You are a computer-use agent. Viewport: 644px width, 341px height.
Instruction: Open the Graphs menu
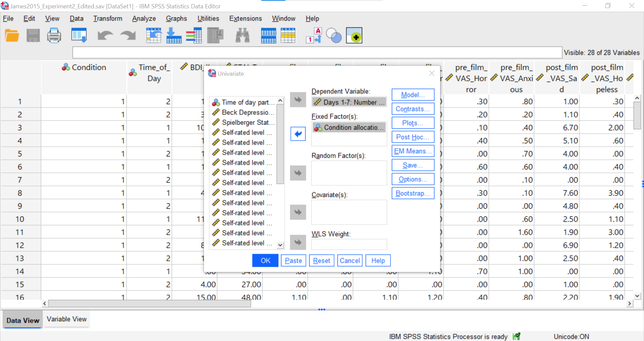click(x=176, y=18)
